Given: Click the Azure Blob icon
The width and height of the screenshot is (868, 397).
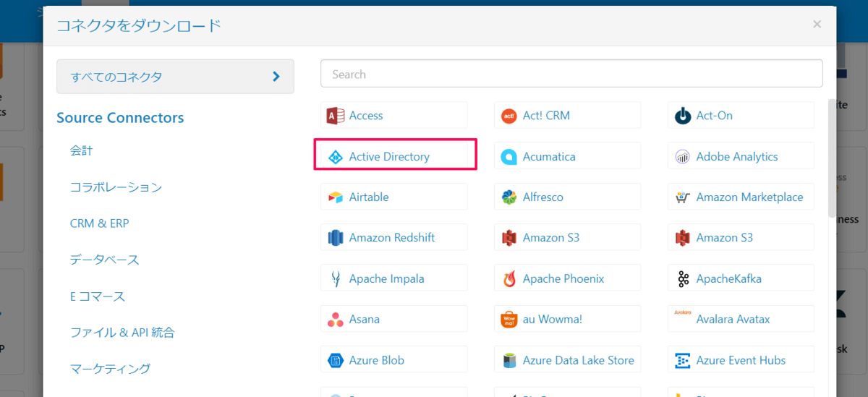Looking at the screenshot, I should [x=335, y=360].
